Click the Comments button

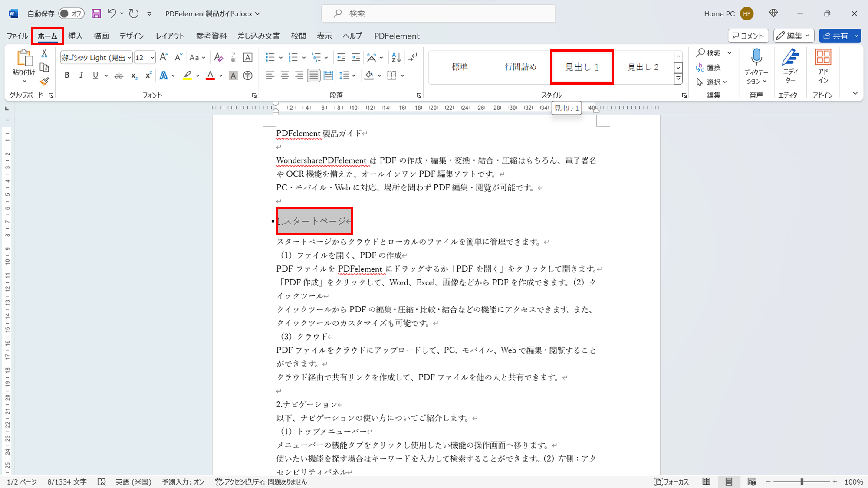click(x=748, y=36)
